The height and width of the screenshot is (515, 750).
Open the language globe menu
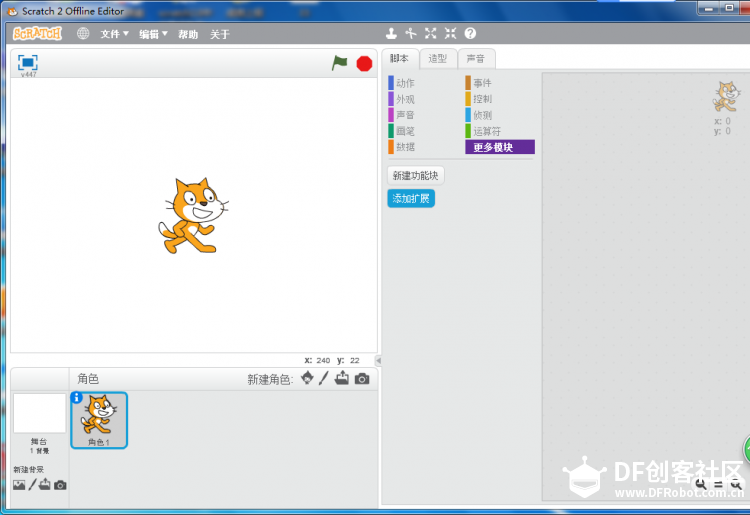(x=83, y=33)
